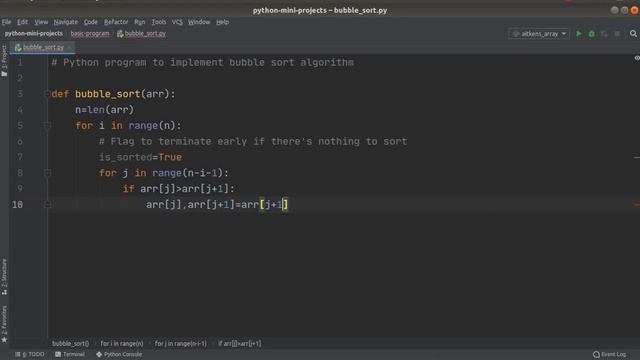Open the Help menu

[222, 22]
